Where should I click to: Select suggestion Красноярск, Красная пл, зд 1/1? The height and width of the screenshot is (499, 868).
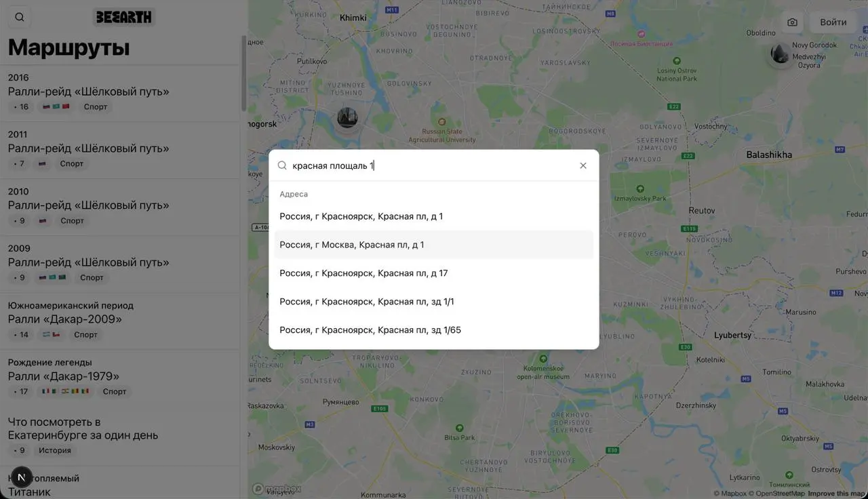434,302
